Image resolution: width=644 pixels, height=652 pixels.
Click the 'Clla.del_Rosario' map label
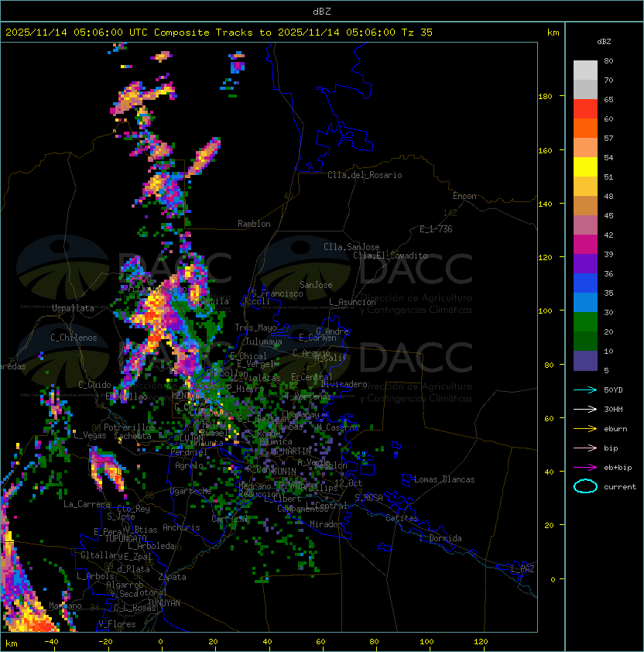tap(365, 175)
